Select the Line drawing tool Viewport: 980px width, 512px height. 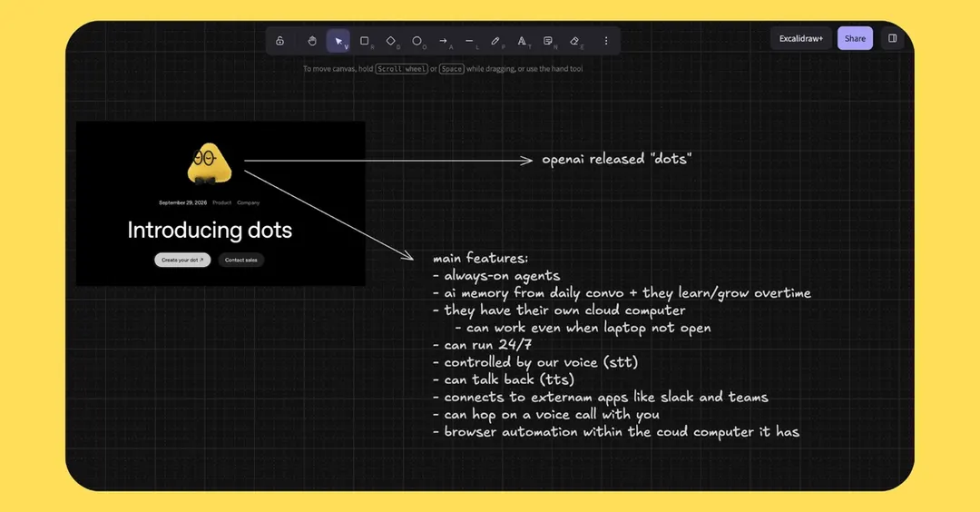469,41
